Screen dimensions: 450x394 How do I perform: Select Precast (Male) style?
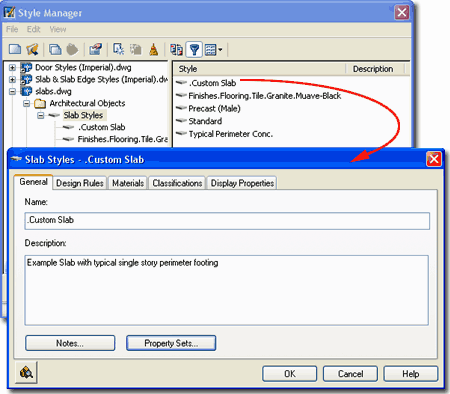coord(214,109)
